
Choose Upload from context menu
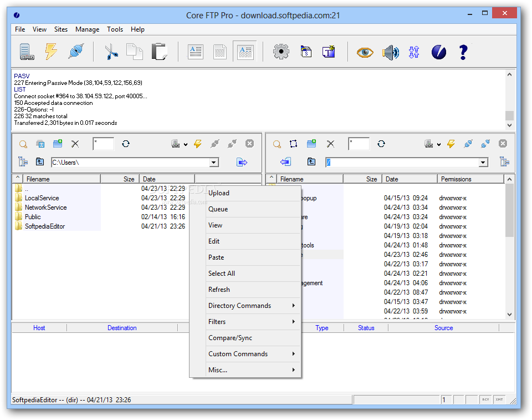(x=253, y=193)
